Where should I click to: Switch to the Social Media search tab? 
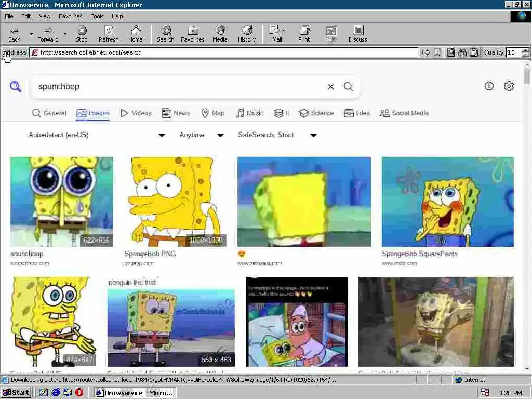tap(404, 113)
